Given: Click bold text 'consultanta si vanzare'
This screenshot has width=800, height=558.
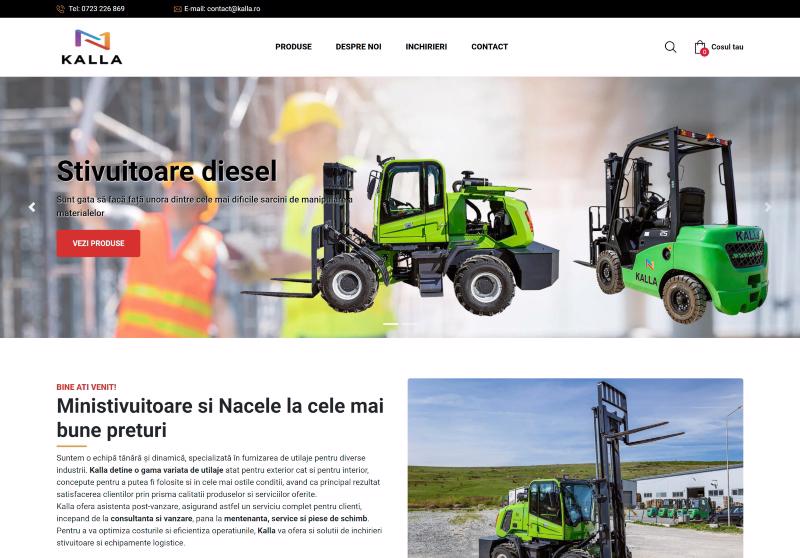Looking at the screenshot, I should [152, 519].
